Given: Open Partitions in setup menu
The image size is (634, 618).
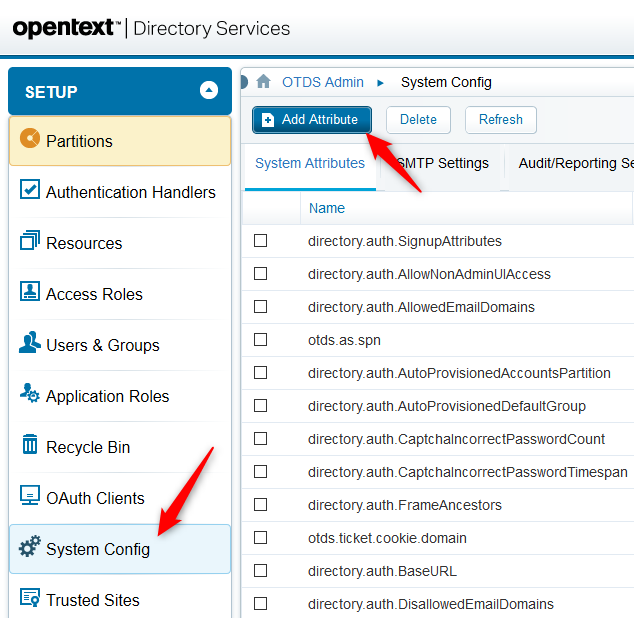Looking at the screenshot, I should click(x=120, y=141).
